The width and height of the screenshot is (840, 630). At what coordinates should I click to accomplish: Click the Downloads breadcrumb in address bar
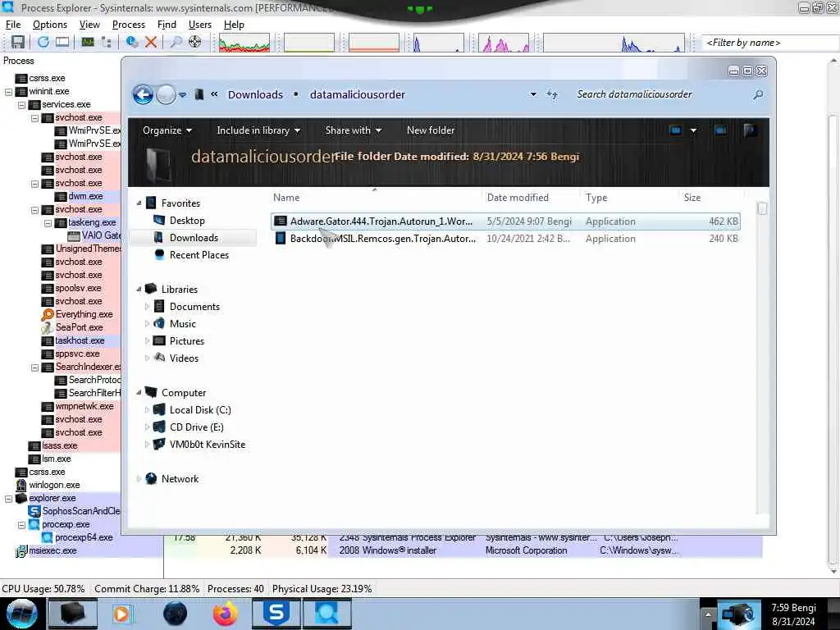[256, 94]
